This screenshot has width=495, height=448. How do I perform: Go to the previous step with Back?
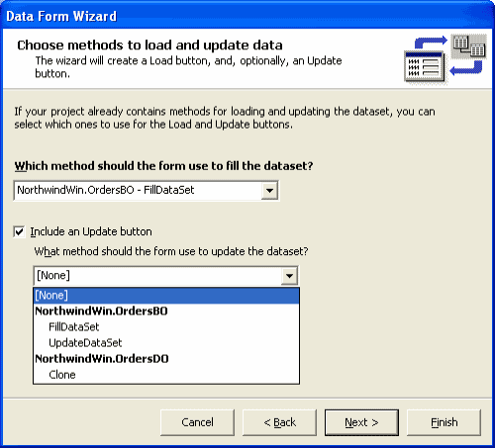(x=279, y=422)
